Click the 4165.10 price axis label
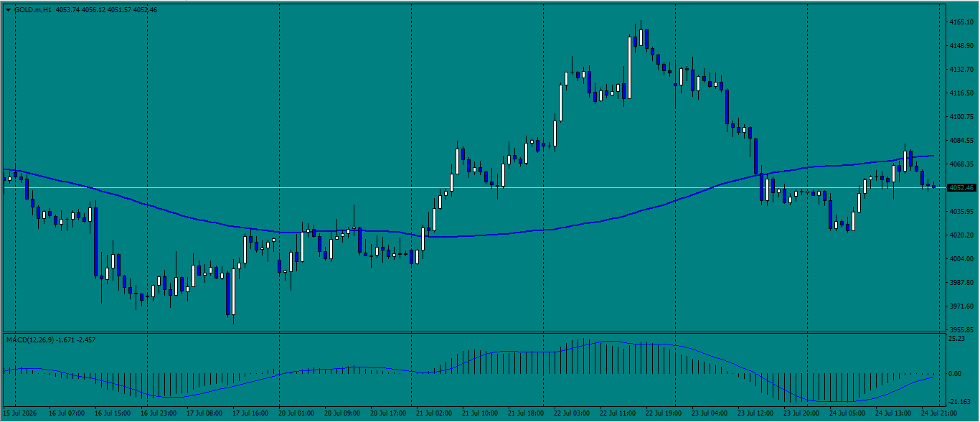The width and height of the screenshot is (980, 422). point(961,22)
